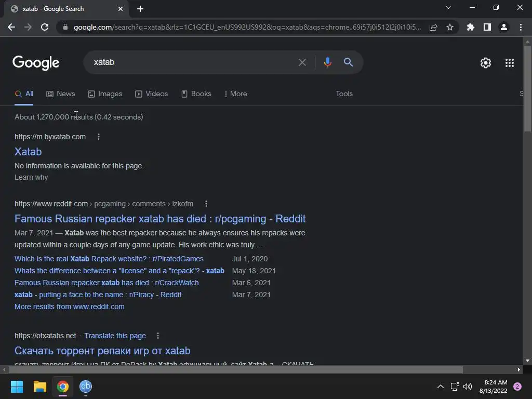Open the network status tray icon

coord(455,387)
